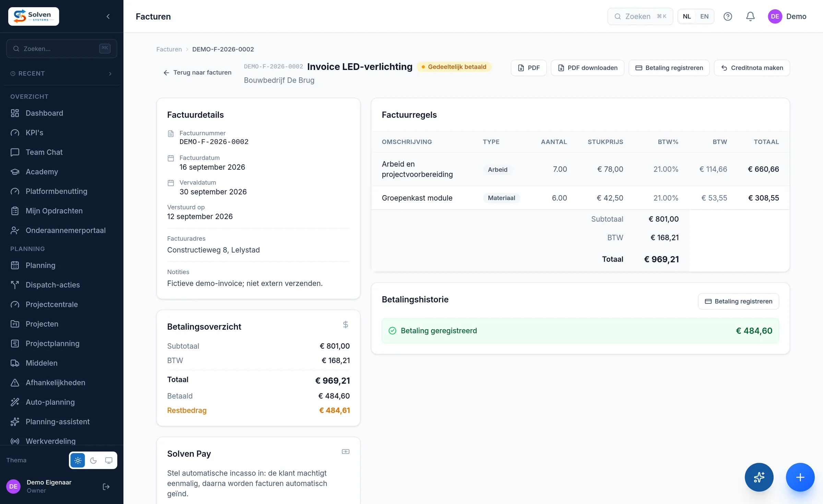
Task: Open Afhankelijkheden
Action: pyautogui.click(x=62, y=383)
